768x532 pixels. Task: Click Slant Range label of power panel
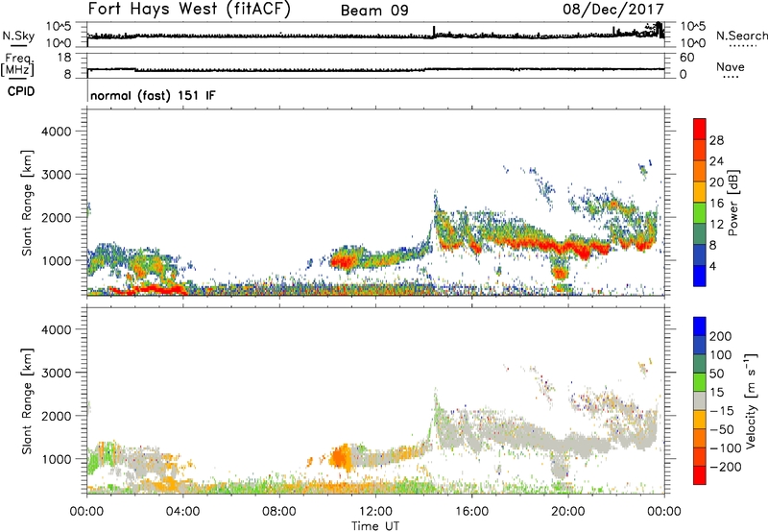[27, 203]
